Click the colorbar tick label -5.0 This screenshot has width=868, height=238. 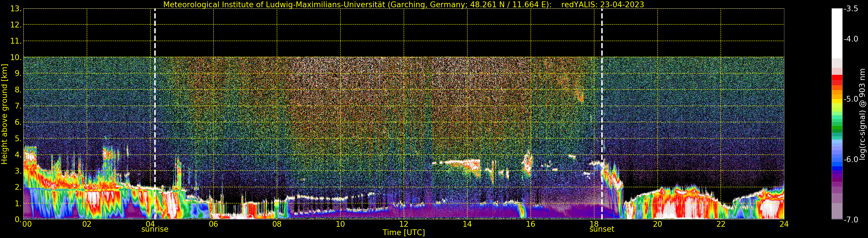(851, 99)
